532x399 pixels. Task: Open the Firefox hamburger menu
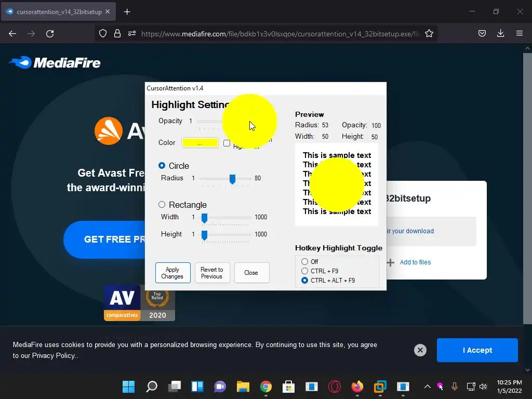[x=519, y=34]
